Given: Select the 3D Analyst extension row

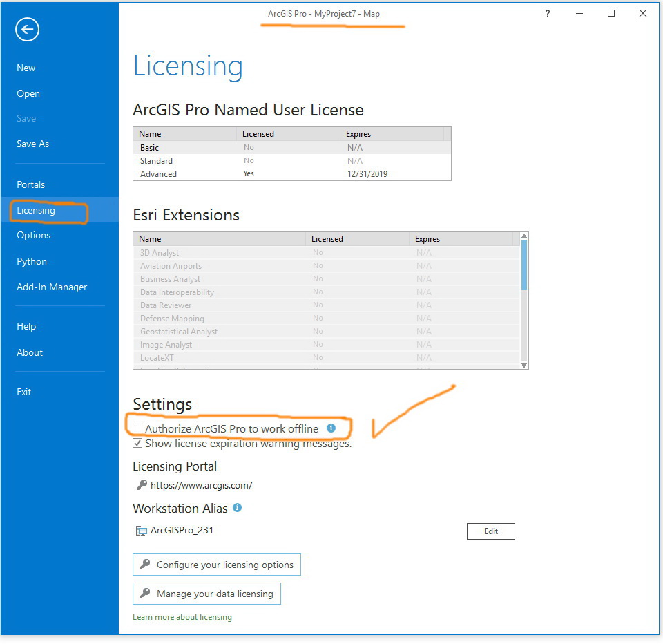Looking at the screenshot, I should [x=327, y=253].
